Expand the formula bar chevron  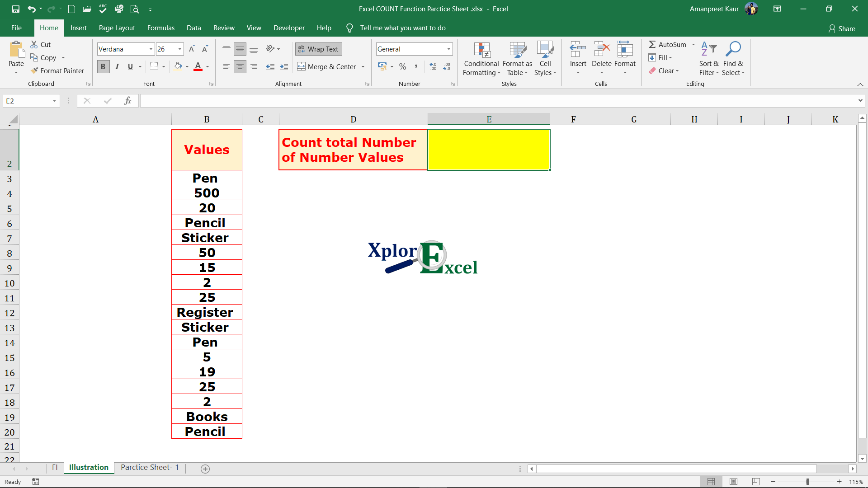[x=860, y=101]
